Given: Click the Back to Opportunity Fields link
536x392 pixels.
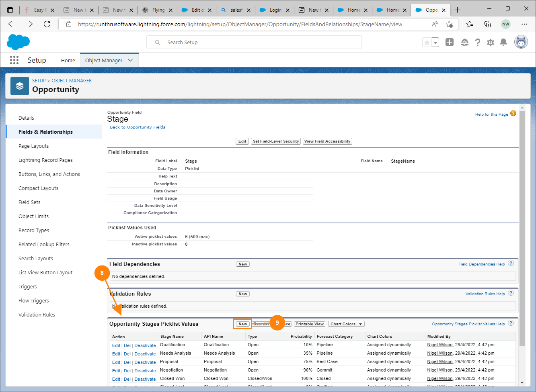Looking at the screenshot, I should [138, 127].
